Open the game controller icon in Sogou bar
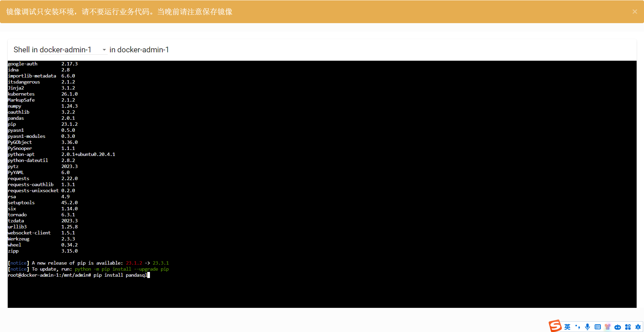 (x=618, y=327)
